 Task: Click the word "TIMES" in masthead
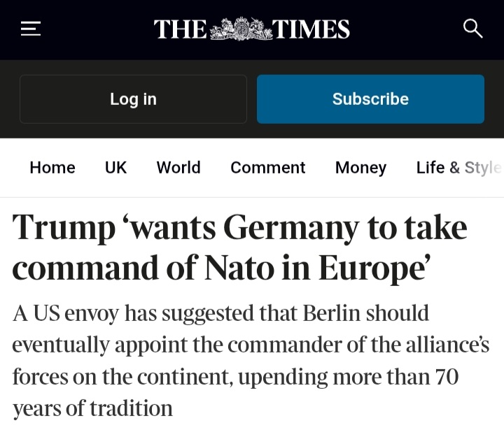coord(311,29)
